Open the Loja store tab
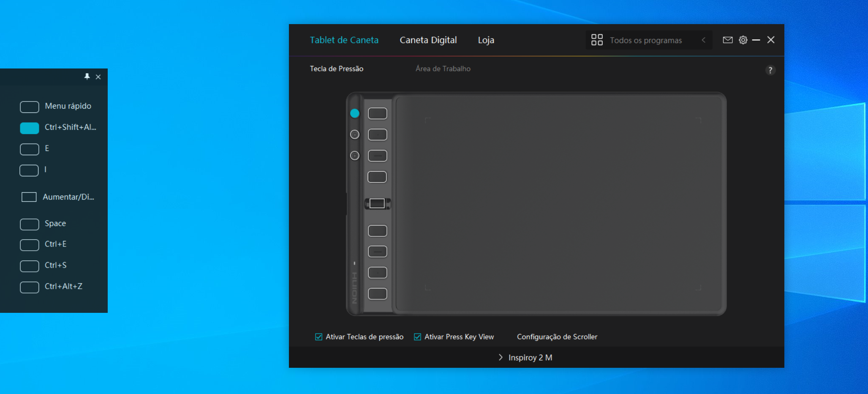The height and width of the screenshot is (394, 868). (486, 40)
